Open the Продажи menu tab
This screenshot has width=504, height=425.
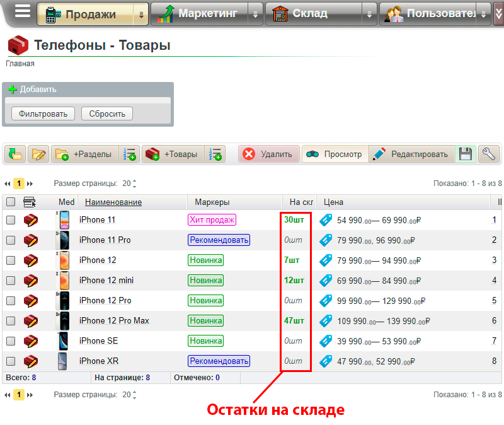85,14
